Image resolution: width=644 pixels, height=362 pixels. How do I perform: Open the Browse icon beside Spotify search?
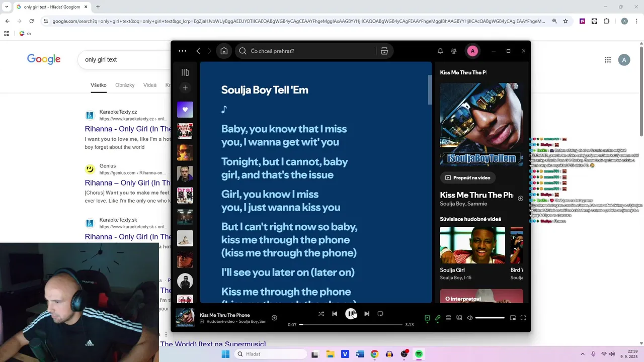pos(384,51)
